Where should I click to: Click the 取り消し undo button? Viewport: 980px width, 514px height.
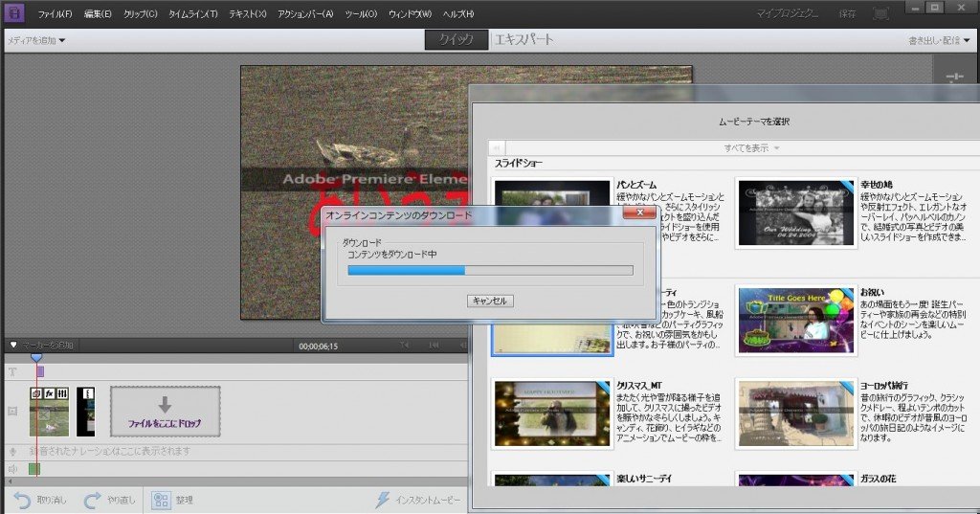[x=39, y=500]
